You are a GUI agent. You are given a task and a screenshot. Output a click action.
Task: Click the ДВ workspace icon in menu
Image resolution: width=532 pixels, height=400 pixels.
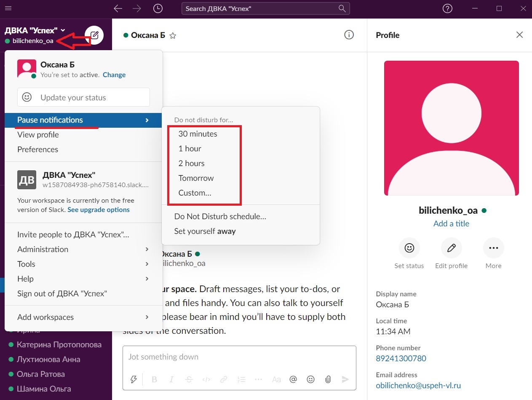27,180
